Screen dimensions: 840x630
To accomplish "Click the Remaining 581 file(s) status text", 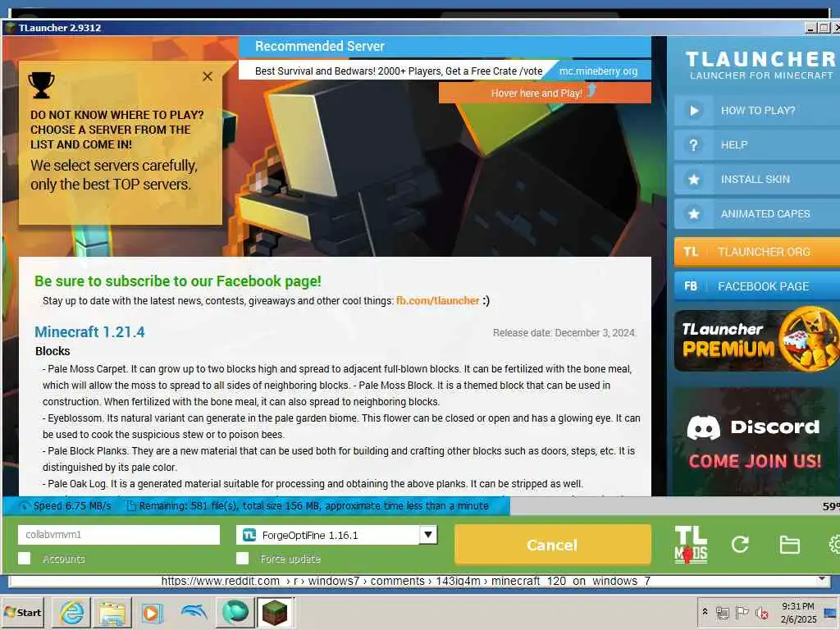I will click(x=313, y=505).
